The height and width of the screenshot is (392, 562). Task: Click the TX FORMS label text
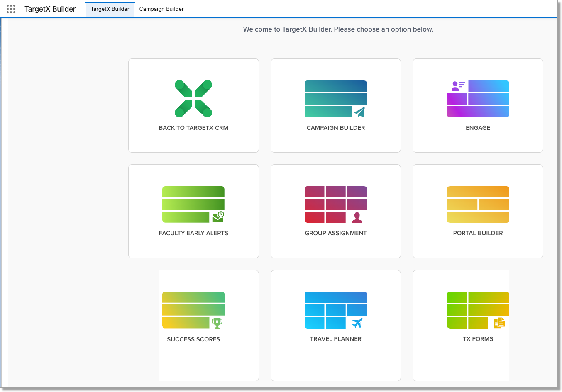click(x=478, y=339)
